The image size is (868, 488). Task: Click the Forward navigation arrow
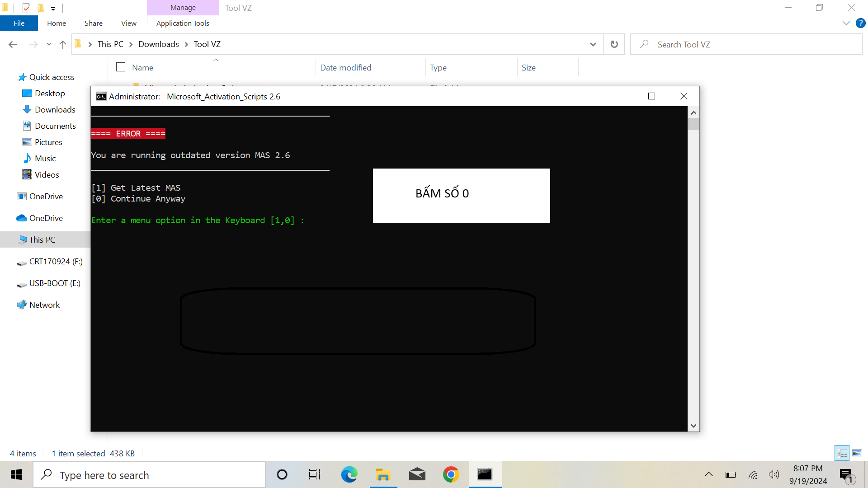pyautogui.click(x=33, y=44)
